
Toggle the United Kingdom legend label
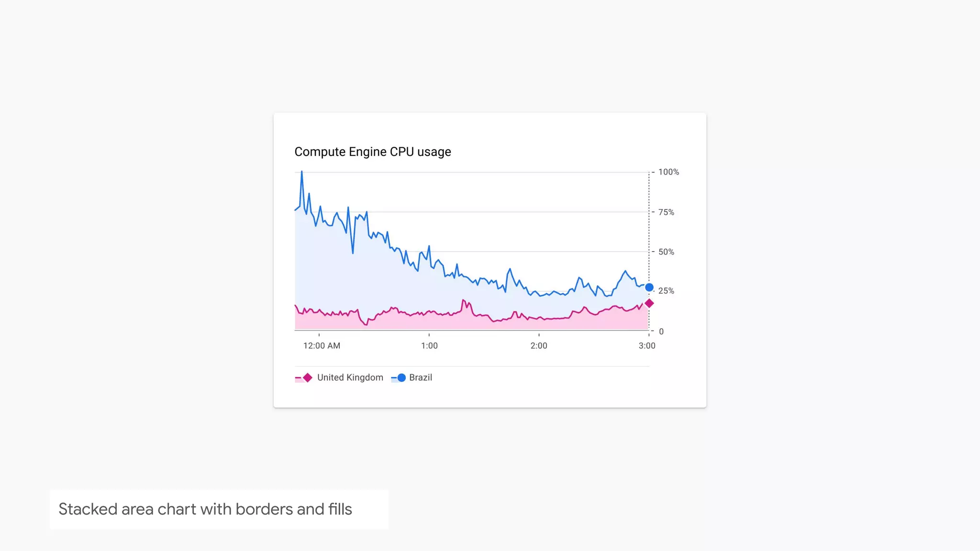(350, 377)
